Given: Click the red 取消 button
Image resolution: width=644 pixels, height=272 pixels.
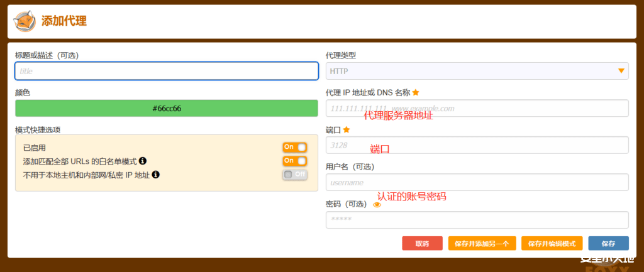Looking at the screenshot, I should point(422,243).
